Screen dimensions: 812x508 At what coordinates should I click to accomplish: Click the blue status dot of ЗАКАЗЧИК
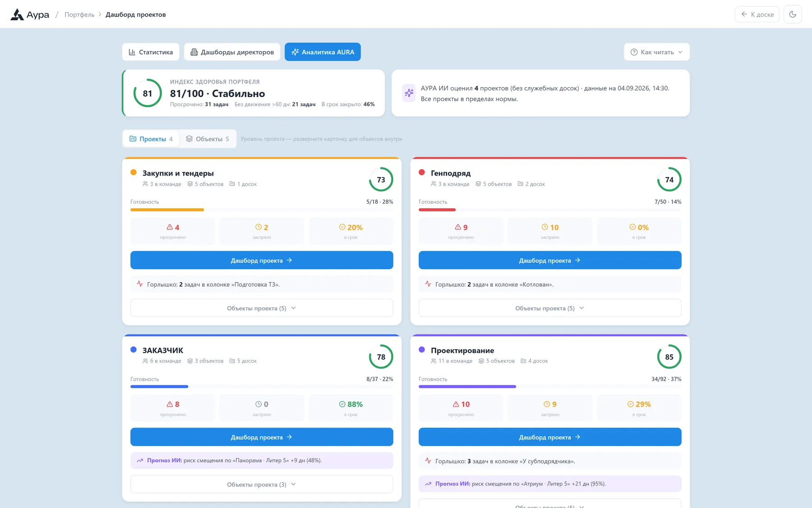pyautogui.click(x=134, y=350)
